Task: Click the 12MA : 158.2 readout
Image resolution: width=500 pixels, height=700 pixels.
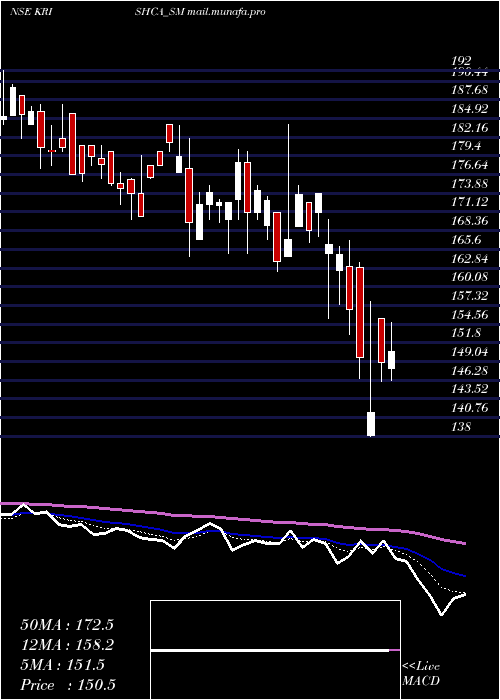Action: click(x=67, y=645)
